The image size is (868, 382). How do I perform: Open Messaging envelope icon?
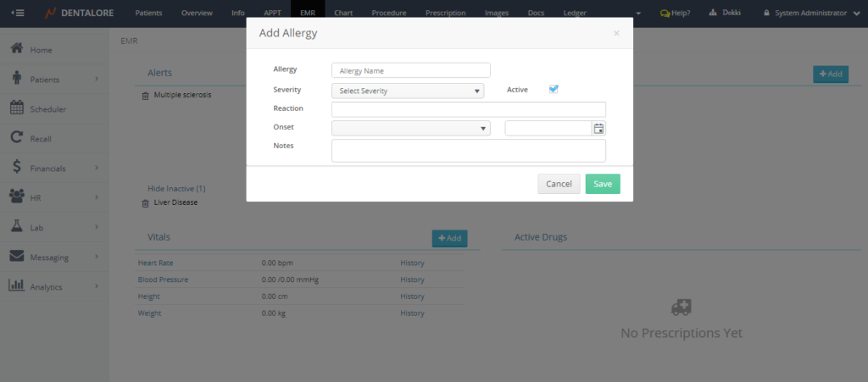click(16, 257)
